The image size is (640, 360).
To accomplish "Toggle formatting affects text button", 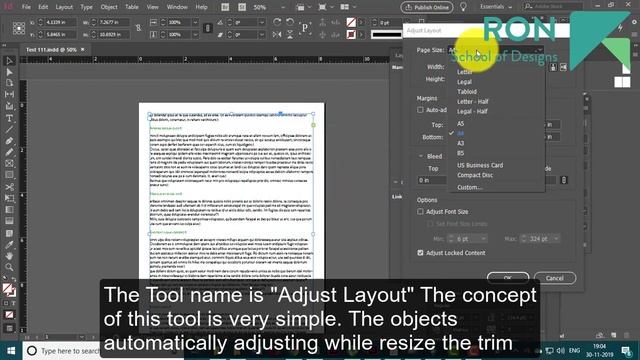I will tap(13, 303).
